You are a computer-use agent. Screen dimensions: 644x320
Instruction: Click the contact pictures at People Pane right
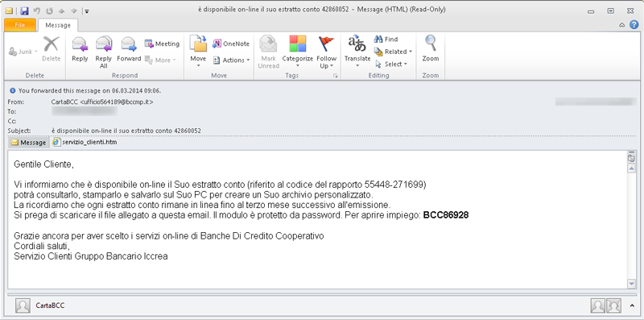point(606,305)
